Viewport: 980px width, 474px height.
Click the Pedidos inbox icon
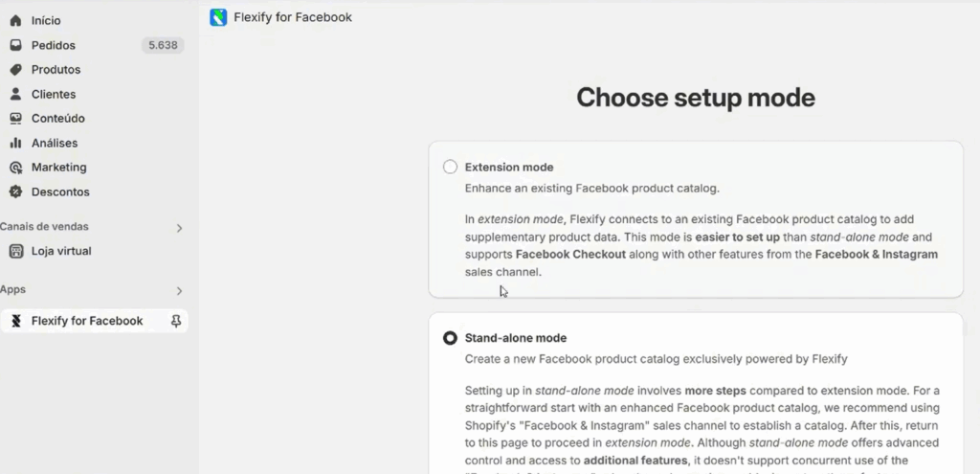15,45
